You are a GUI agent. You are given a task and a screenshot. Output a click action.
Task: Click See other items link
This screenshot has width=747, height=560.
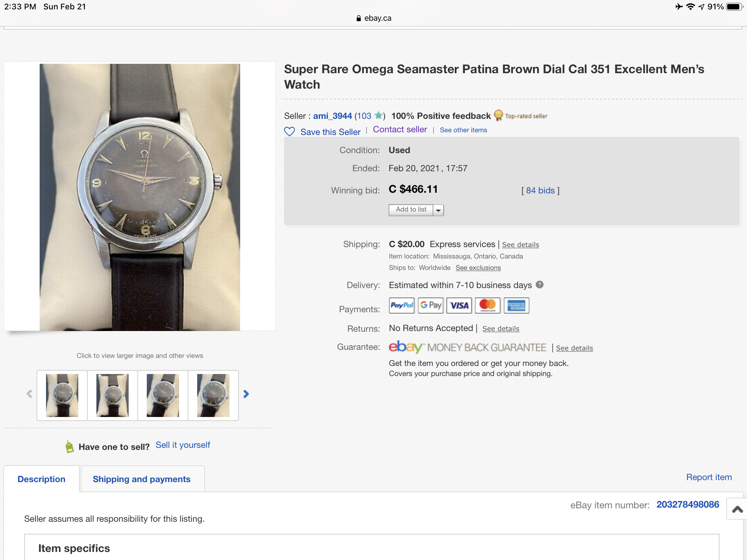point(463,130)
